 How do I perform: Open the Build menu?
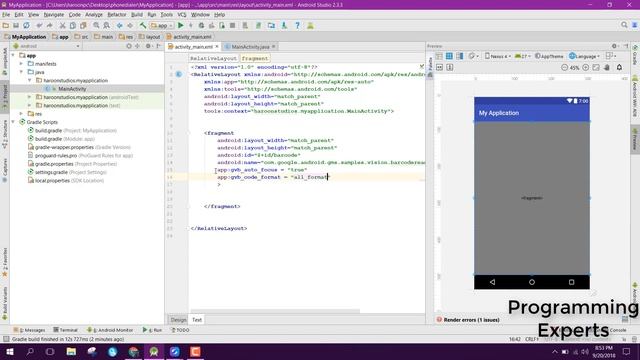click(x=137, y=15)
